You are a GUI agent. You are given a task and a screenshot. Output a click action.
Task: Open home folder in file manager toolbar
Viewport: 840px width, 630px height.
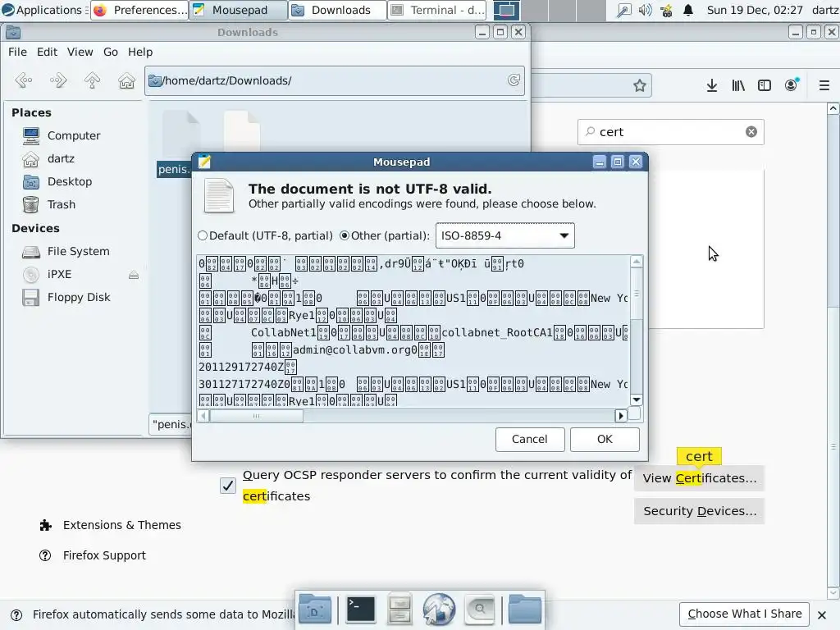[126, 80]
